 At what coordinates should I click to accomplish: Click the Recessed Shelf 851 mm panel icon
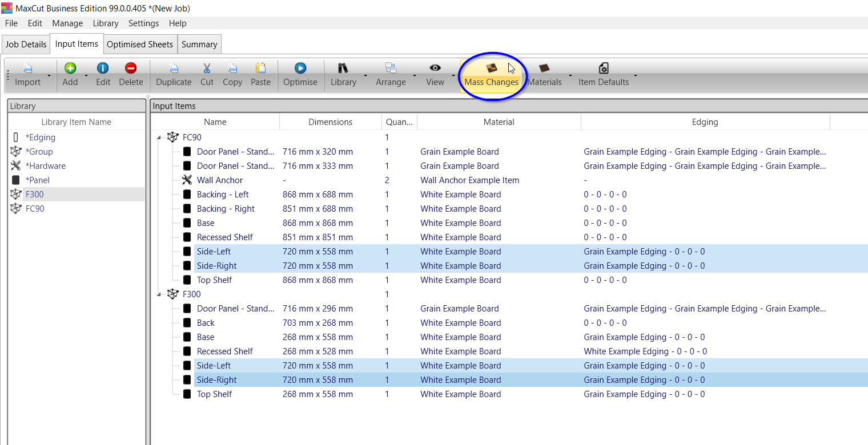tap(187, 237)
